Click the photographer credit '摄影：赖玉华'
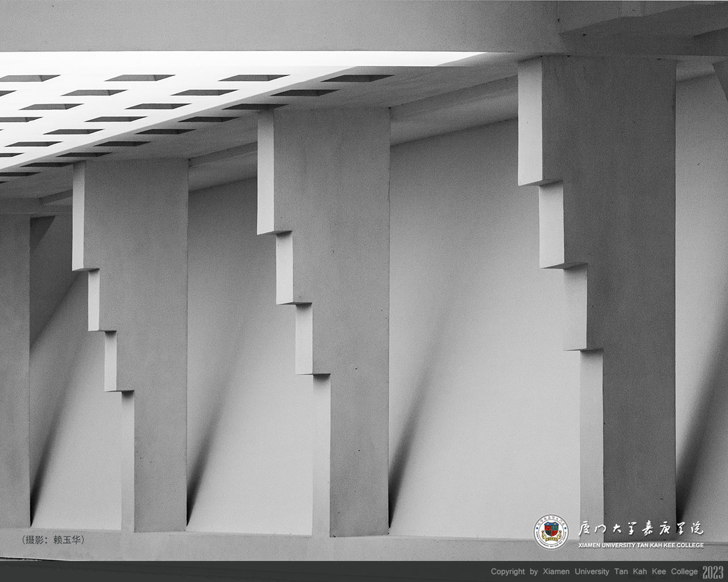 pos(53,539)
